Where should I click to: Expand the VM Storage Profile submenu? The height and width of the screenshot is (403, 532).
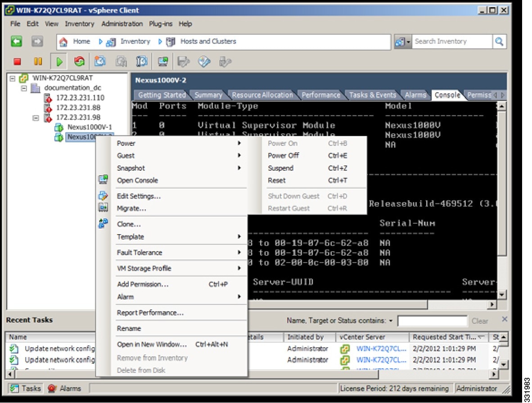239,268
